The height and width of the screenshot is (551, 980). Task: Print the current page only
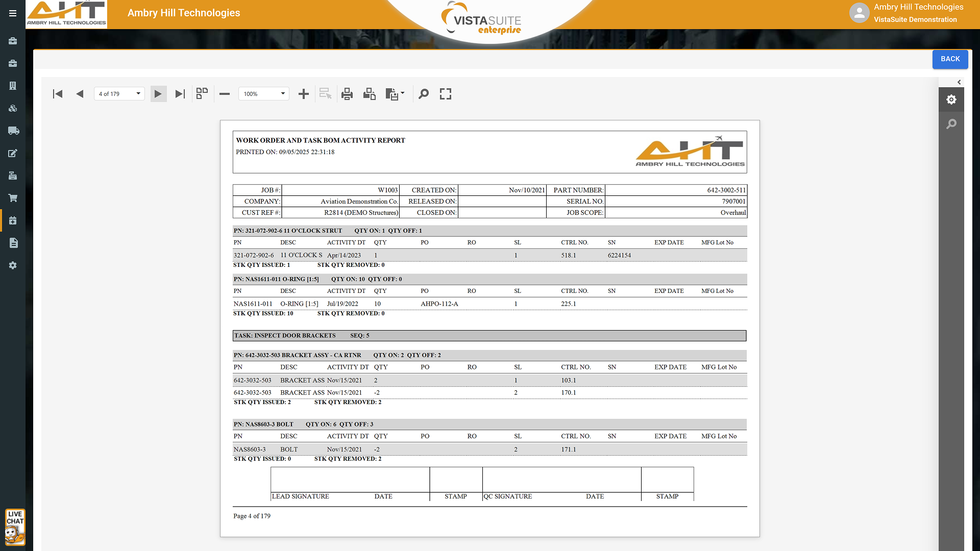[x=369, y=94]
